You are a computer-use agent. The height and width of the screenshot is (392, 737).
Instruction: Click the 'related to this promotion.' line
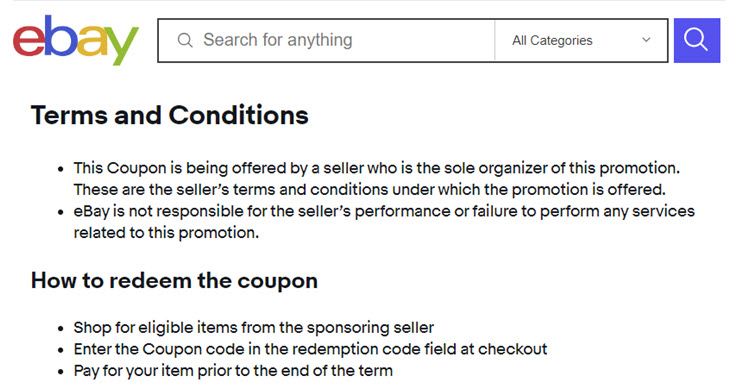(x=166, y=233)
